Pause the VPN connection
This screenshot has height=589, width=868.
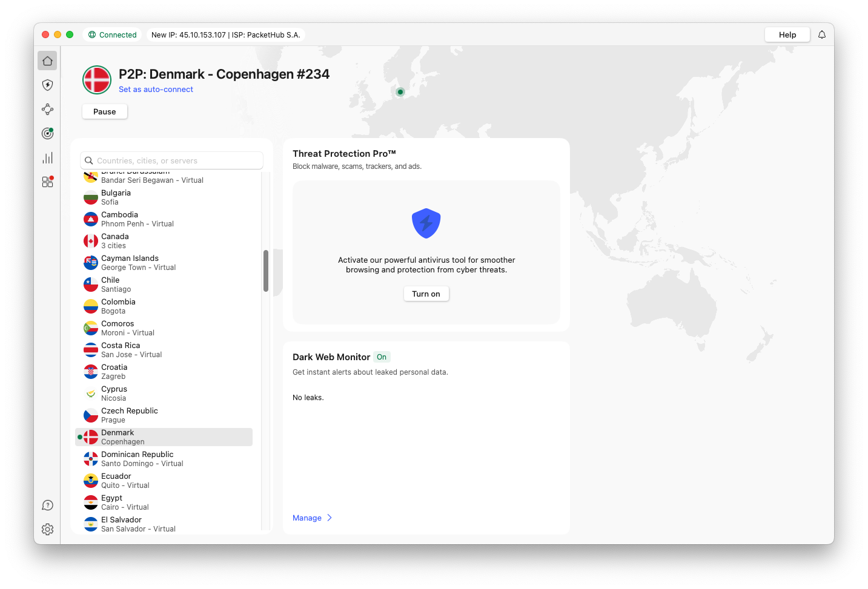[x=104, y=112]
